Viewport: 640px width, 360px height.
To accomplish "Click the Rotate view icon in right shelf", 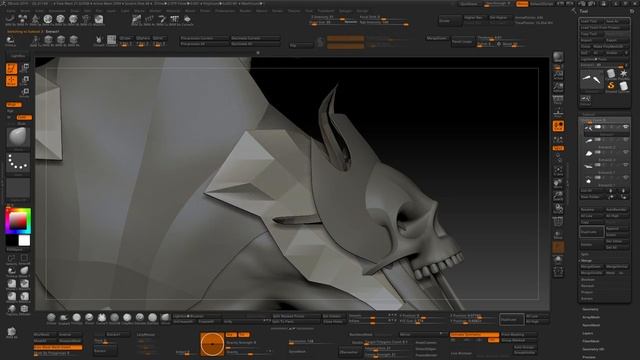I will point(558,209).
